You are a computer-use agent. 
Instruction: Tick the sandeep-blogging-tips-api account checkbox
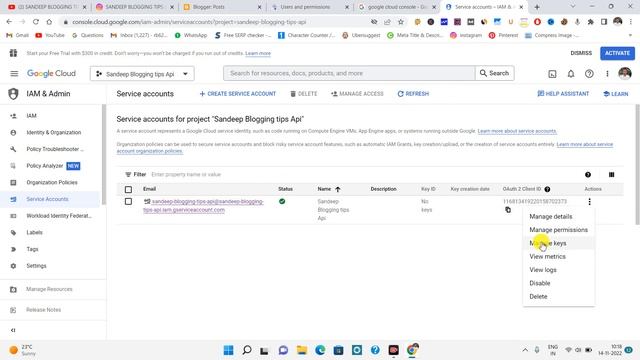pyautogui.click(x=128, y=202)
